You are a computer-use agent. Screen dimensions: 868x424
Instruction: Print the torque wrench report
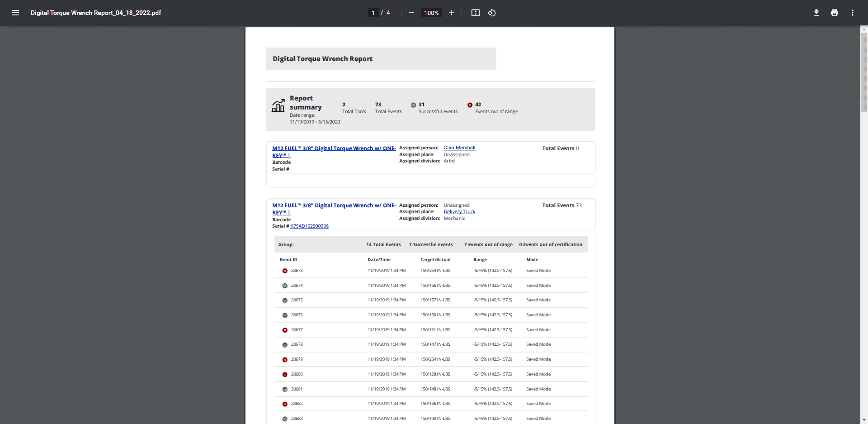point(834,13)
